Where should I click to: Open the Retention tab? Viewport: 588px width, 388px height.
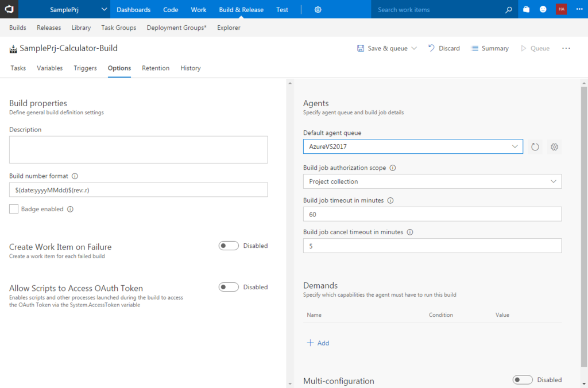(x=156, y=68)
